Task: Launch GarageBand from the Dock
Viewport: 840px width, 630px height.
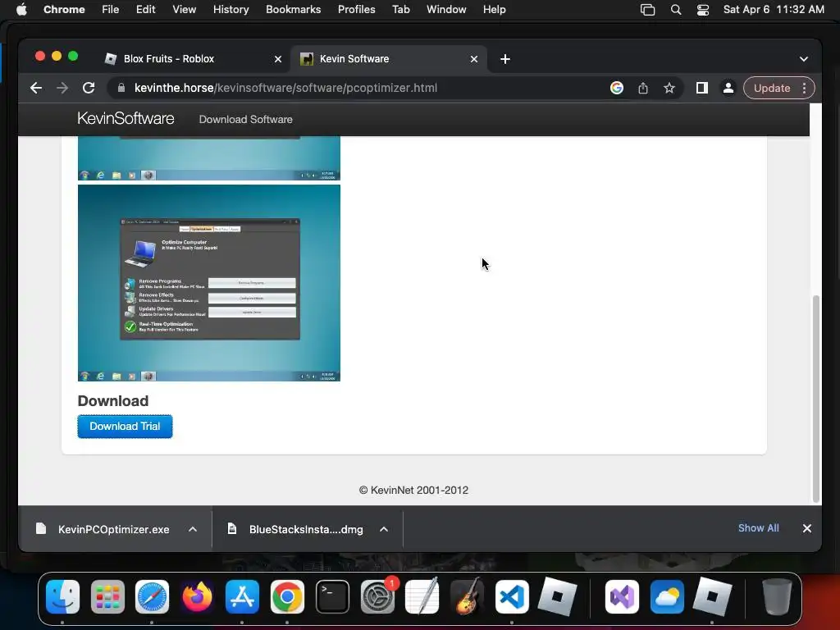Action: click(467, 596)
